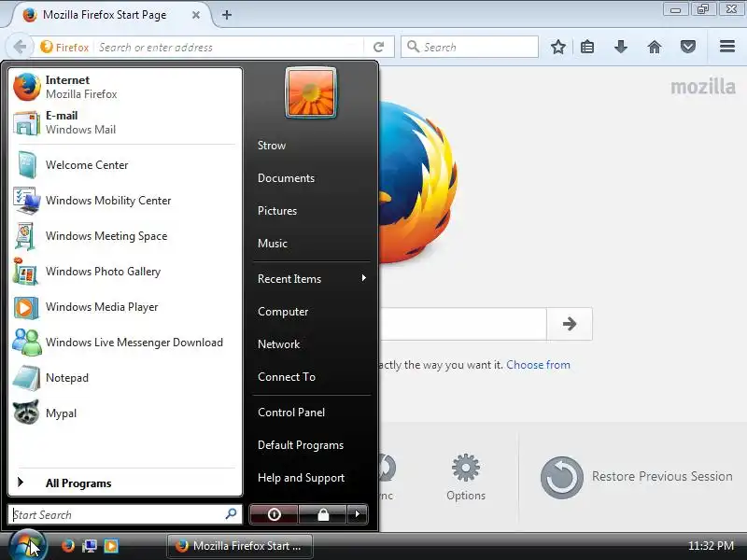
Task: Click Restore Previous Session
Action: (x=637, y=477)
